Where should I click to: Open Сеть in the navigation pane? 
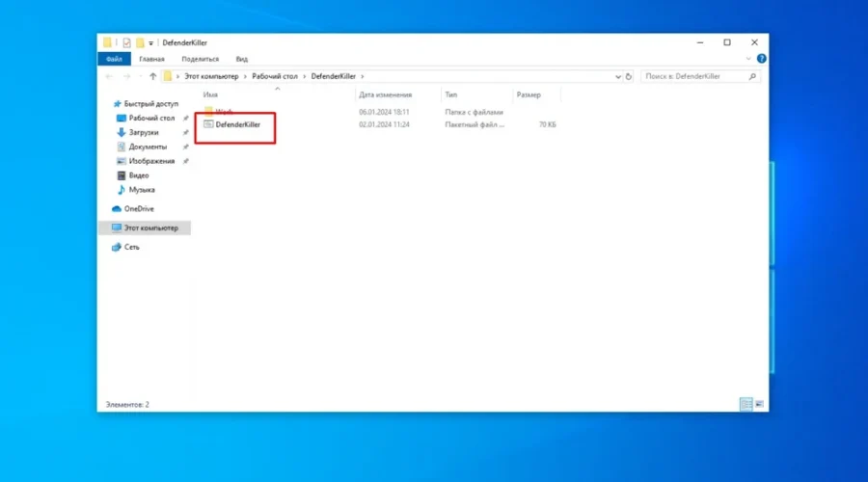131,247
